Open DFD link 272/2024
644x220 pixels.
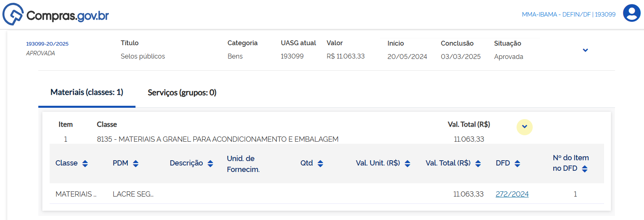(x=512, y=194)
